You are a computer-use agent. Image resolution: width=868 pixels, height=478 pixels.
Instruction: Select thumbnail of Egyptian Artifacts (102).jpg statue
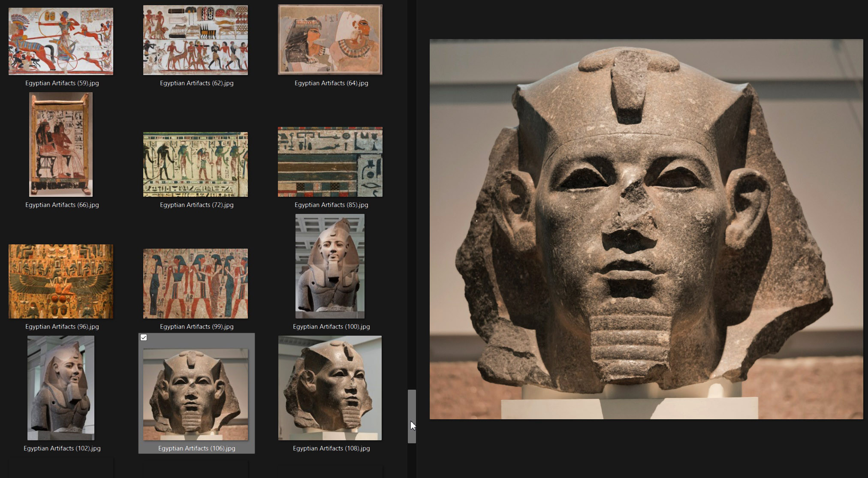click(61, 388)
